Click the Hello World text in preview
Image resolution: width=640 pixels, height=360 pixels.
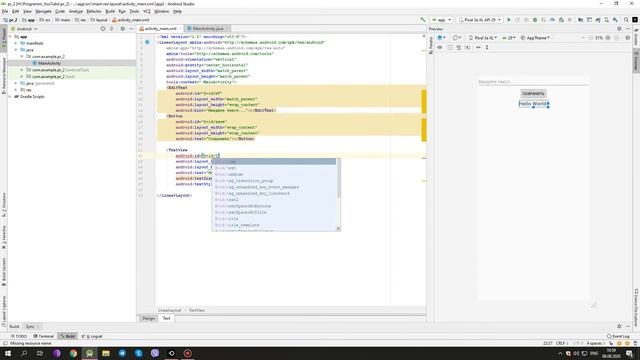point(533,104)
